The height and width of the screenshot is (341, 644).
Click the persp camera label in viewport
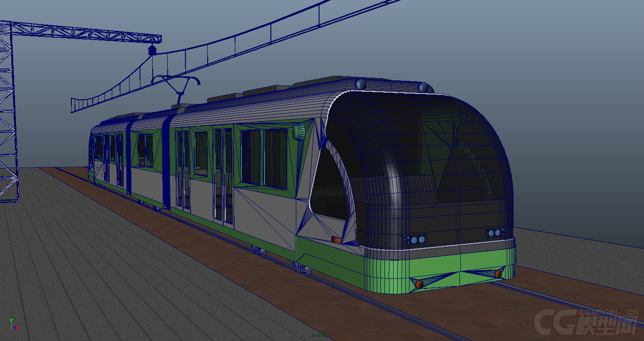click(x=320, y=335)
